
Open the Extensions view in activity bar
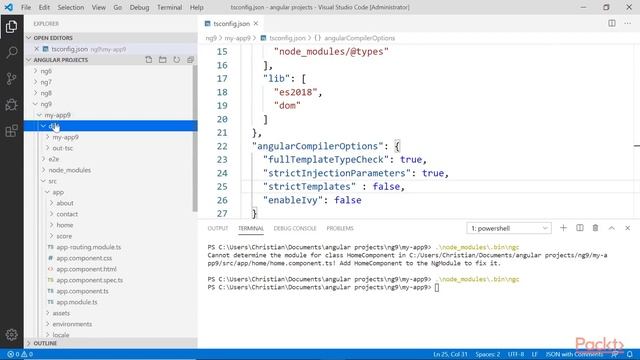pyautogui.click(x=11, y=131)
